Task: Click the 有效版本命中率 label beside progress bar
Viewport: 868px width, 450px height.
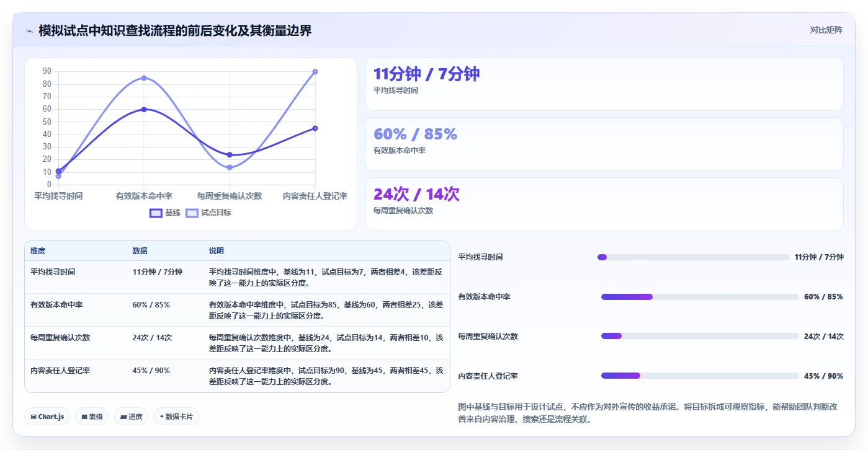Action: pyautogui.click(x=484, y=297)
